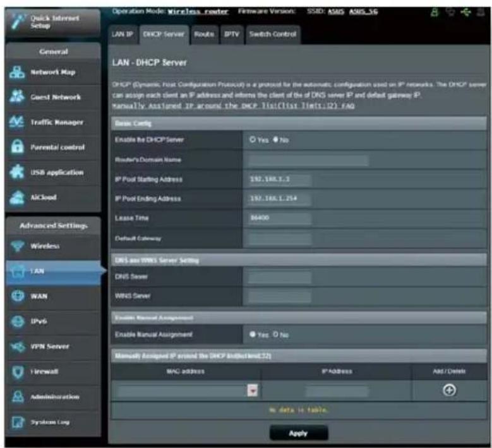Open USB application menu item
The height and width of the screenshot is (448, 492).
(53, 173)
